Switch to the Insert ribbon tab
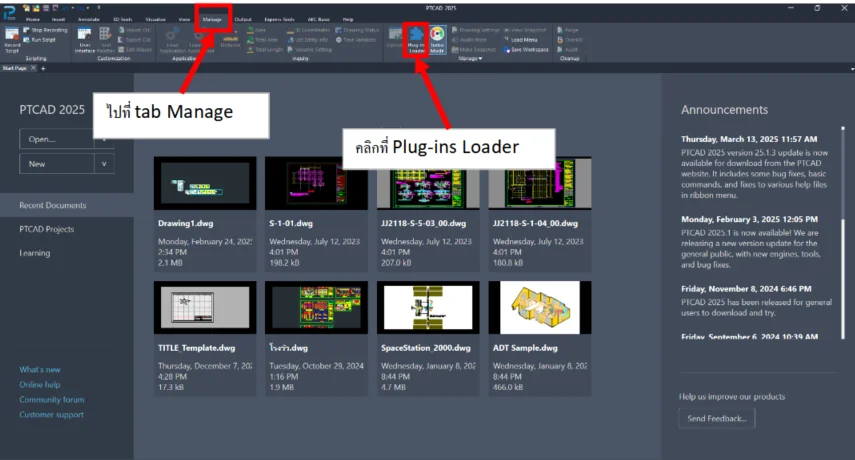The height and width of the screenshot is (460, 855). [58, 19]
